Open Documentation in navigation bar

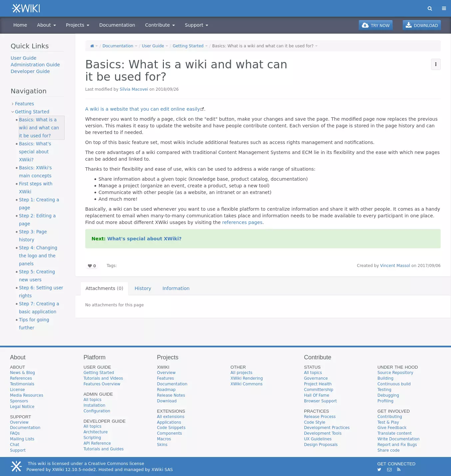point(117,25)
